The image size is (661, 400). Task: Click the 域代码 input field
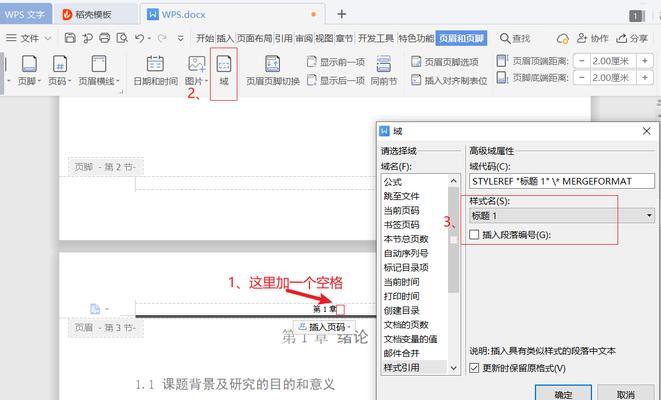pos(562,181)
